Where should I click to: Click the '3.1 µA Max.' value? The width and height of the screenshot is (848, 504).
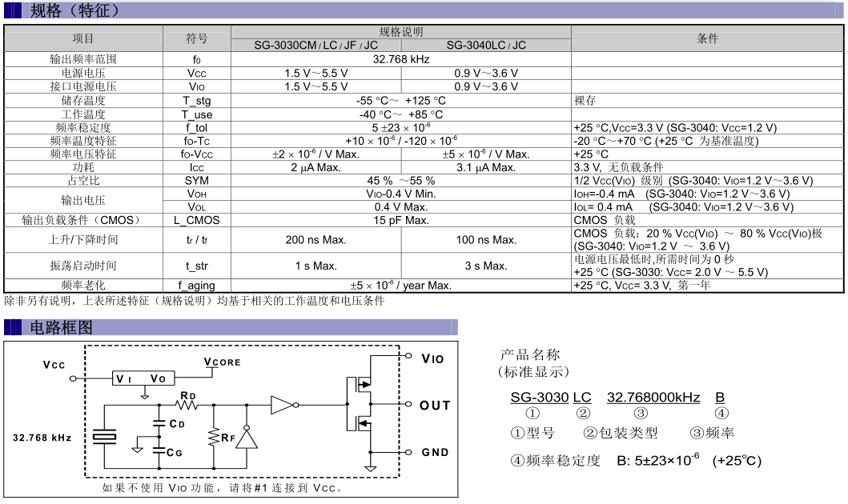click(485, 167)
